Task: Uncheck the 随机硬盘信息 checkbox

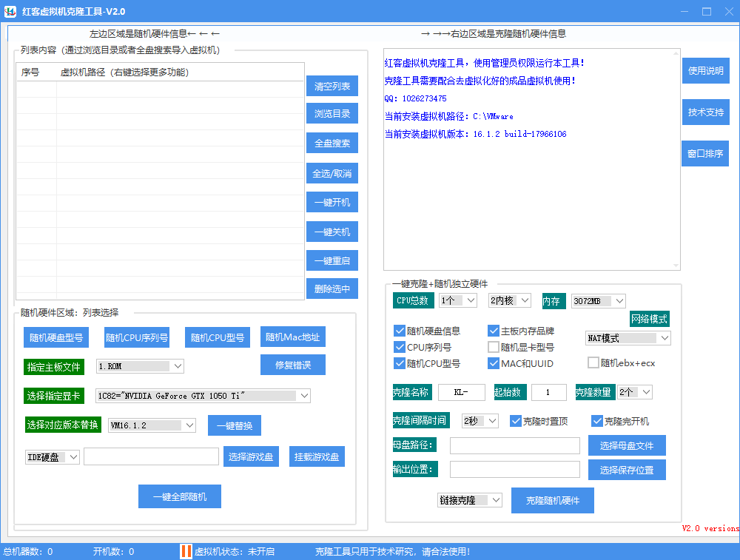Action: [400, 331]
